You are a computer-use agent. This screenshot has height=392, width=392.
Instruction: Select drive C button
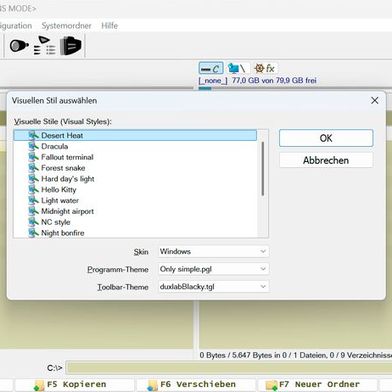[x=211, y=69]
